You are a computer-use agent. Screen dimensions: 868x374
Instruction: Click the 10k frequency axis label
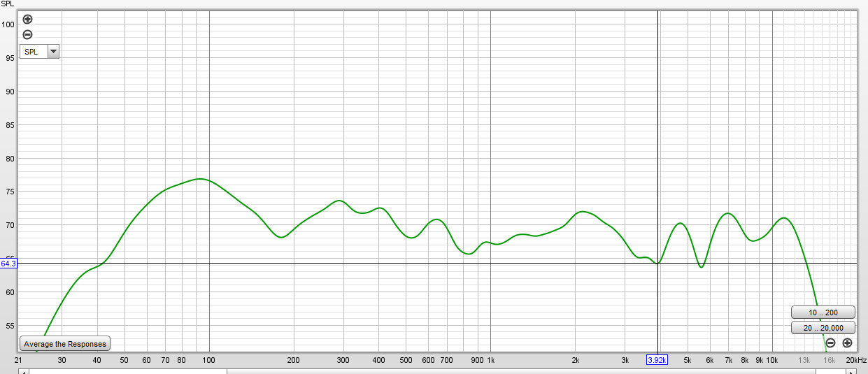(772, 360)
